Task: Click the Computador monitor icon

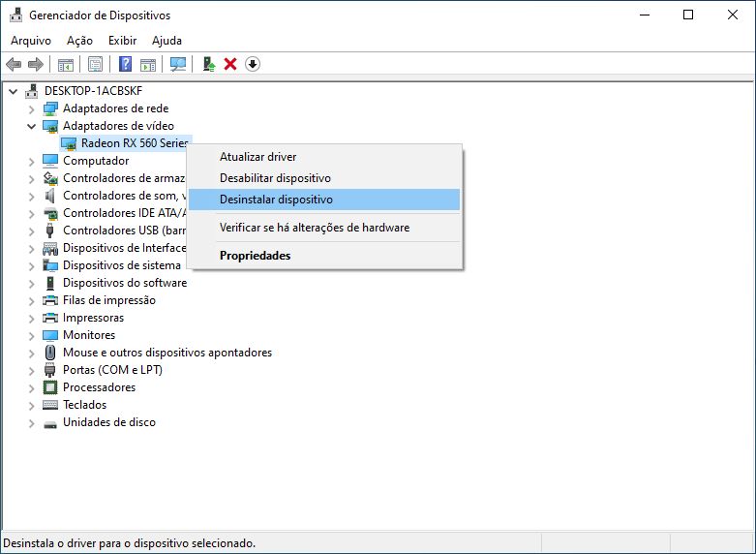Action: coord(50,161)
